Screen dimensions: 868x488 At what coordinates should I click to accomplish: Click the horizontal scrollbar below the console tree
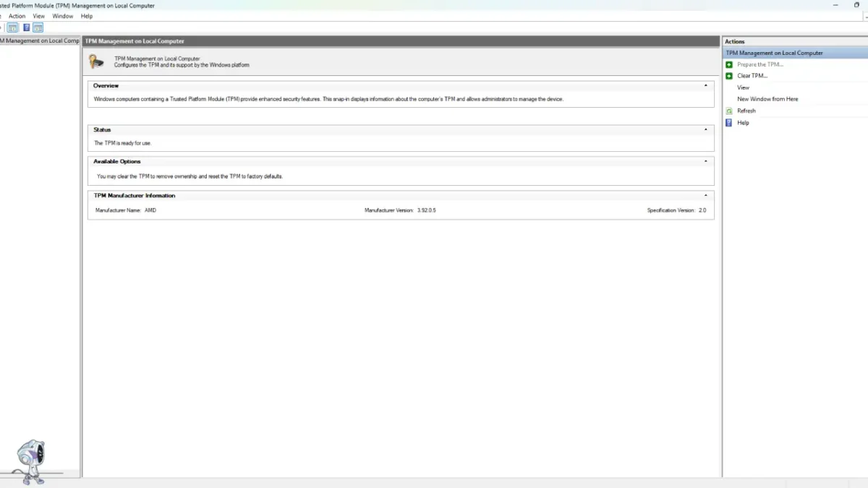tap(40, 475)
